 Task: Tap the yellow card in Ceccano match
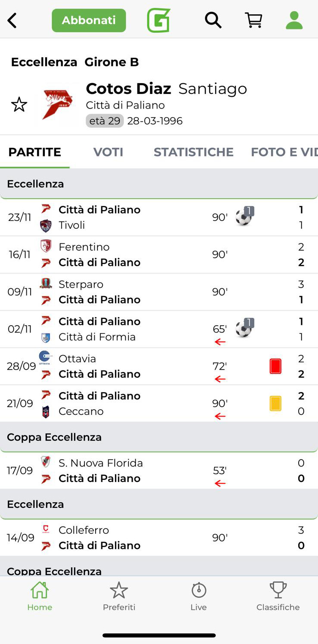275,404
